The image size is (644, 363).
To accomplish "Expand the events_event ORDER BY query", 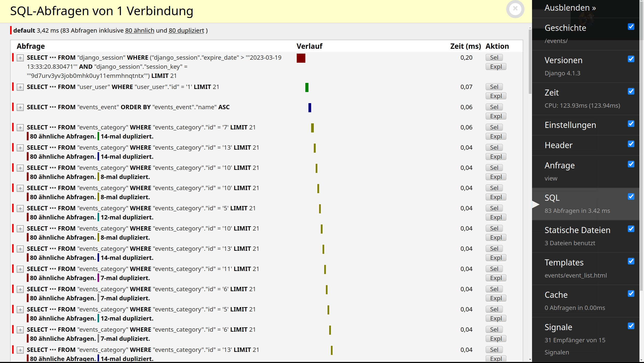I will pyautogui.click(x=20, y=107).
